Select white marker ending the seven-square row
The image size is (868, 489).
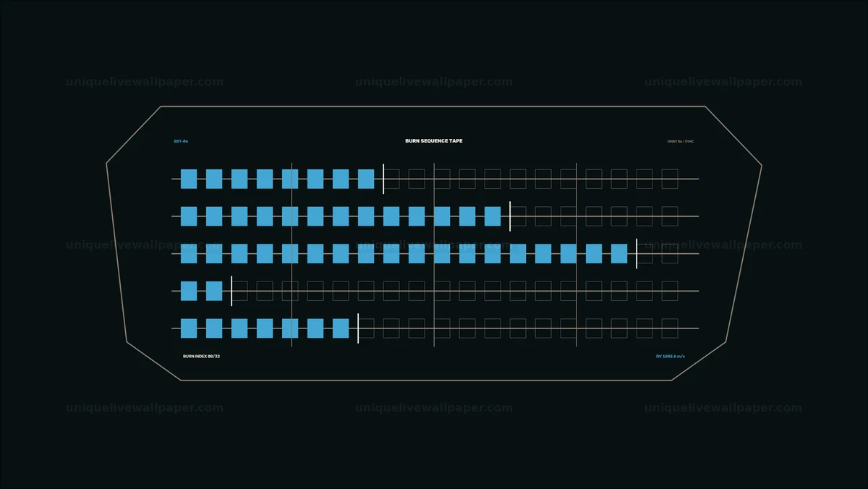pos(358,328)
